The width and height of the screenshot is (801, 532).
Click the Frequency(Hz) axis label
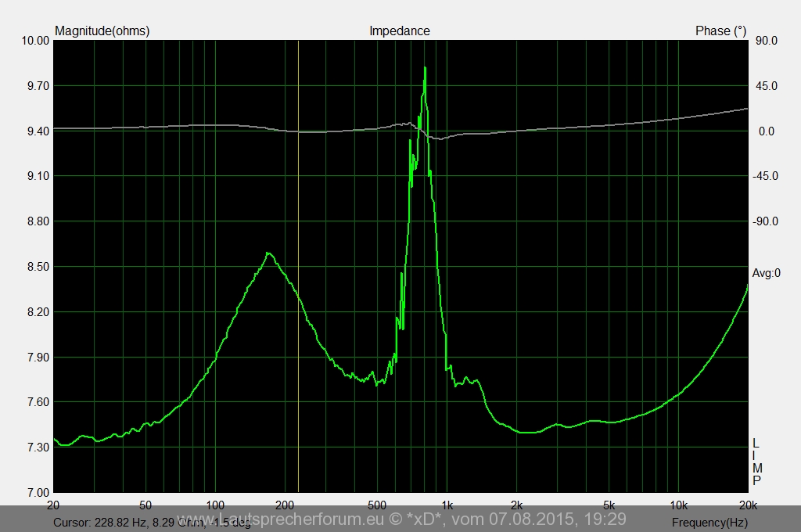(709, 522)
